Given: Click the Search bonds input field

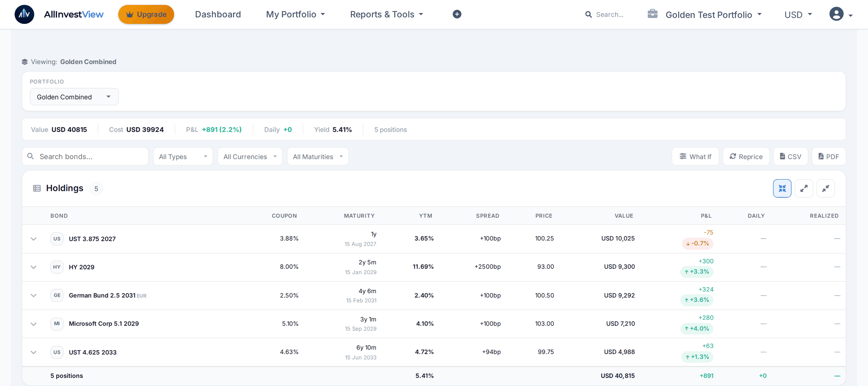Looking at the screenshot, I should [x=85, y=156].
